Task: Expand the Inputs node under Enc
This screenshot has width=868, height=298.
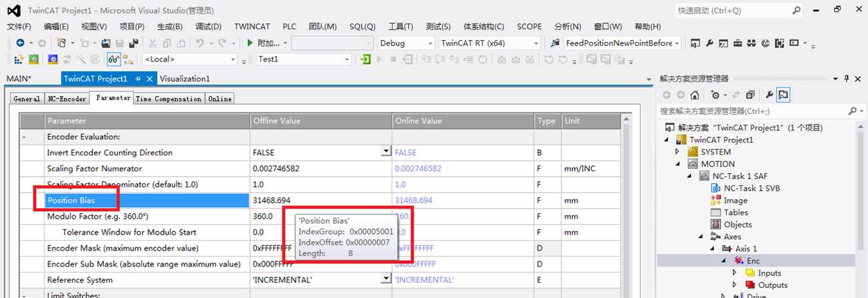Action: [x=735, y=273]
